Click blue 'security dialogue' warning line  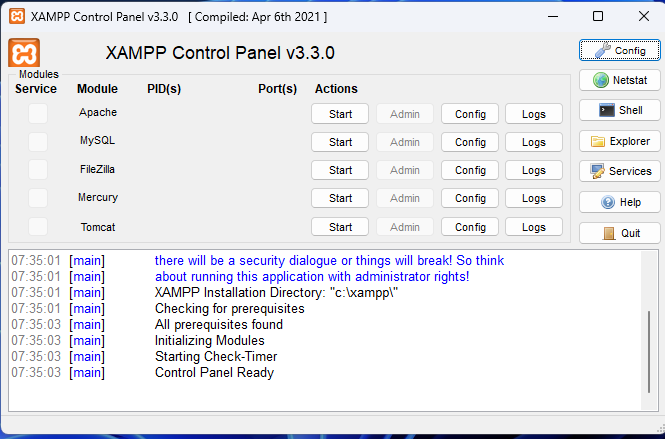click(330, 260)
